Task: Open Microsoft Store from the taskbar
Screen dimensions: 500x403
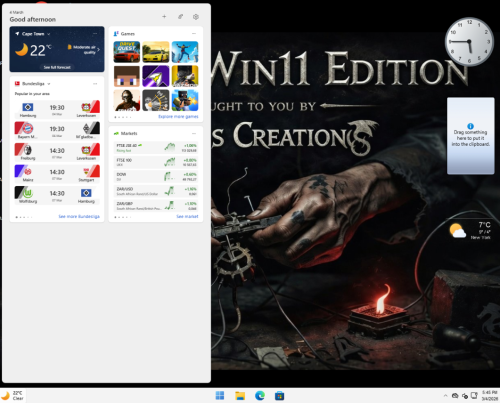Action: [279, 396]
